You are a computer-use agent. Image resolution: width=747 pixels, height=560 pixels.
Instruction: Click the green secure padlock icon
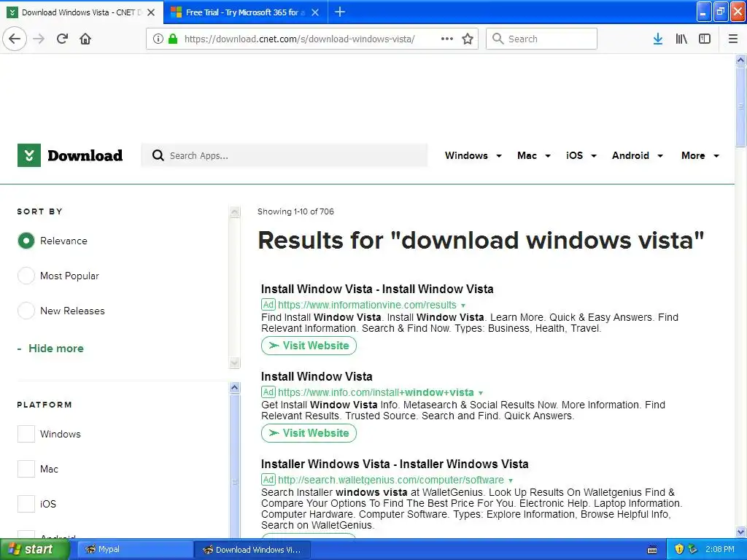click(x=173, y=39)
